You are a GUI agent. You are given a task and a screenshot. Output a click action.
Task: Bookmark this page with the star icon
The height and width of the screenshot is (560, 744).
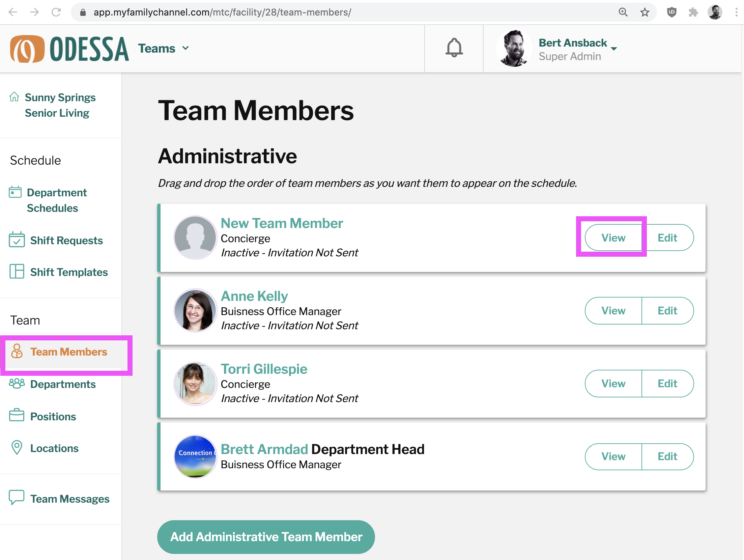pyautogui.click(x=645, y=12)
